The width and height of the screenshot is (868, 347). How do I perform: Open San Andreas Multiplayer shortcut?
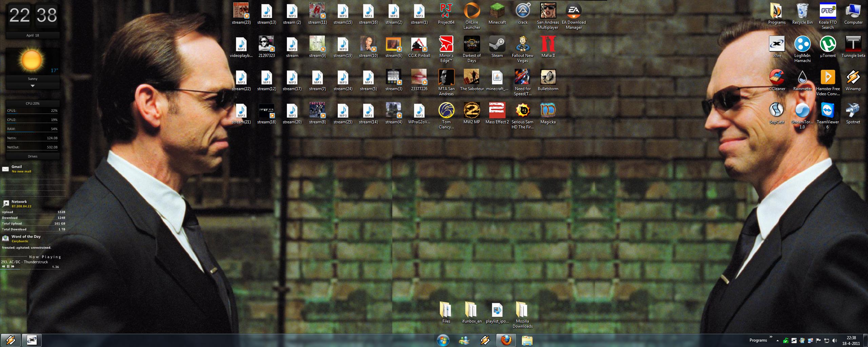(x=548, y=16)
